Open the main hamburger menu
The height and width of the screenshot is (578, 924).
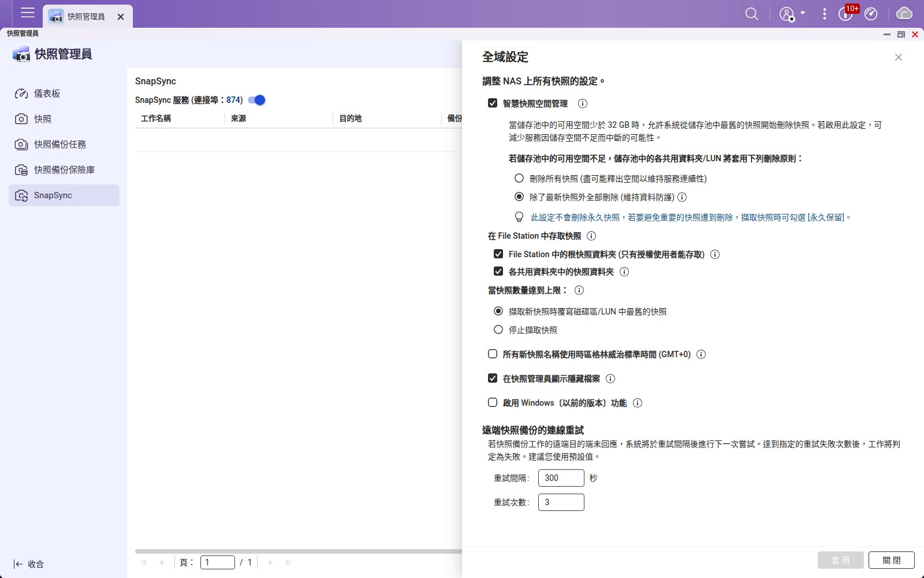click(x=27, y=13)
